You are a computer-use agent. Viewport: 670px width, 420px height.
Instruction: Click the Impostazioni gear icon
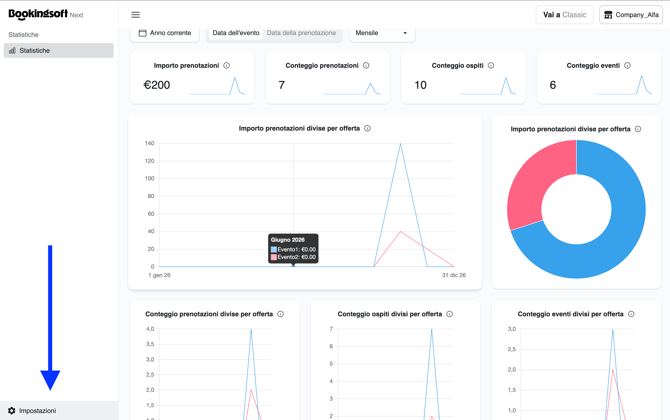12,411
